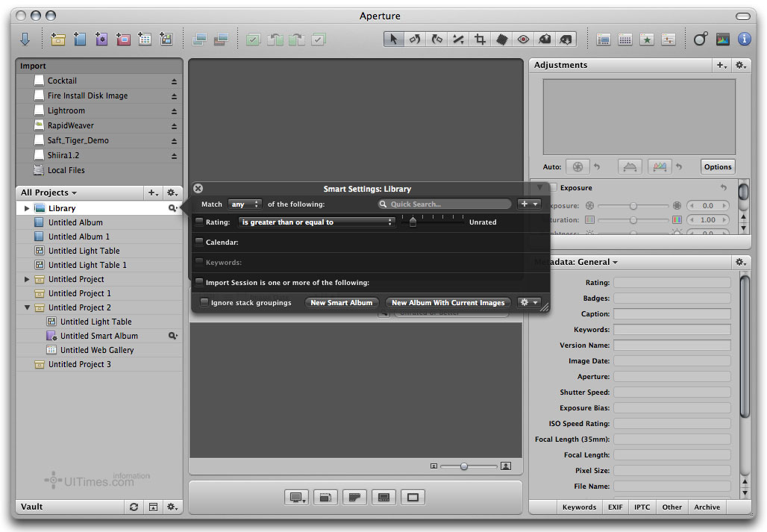Click the Quick Search field
Viewport: 767px width, 532px height.
[445, 204]
